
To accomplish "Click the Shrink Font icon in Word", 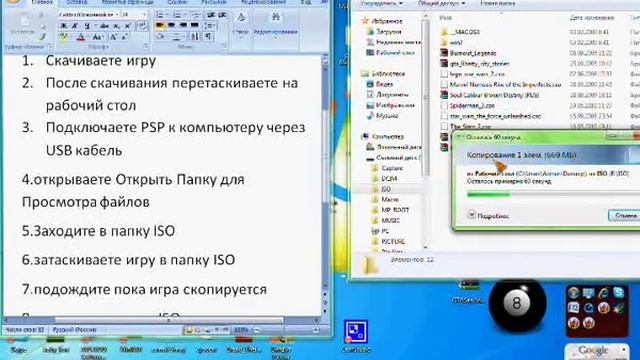I will coord(124,37).
